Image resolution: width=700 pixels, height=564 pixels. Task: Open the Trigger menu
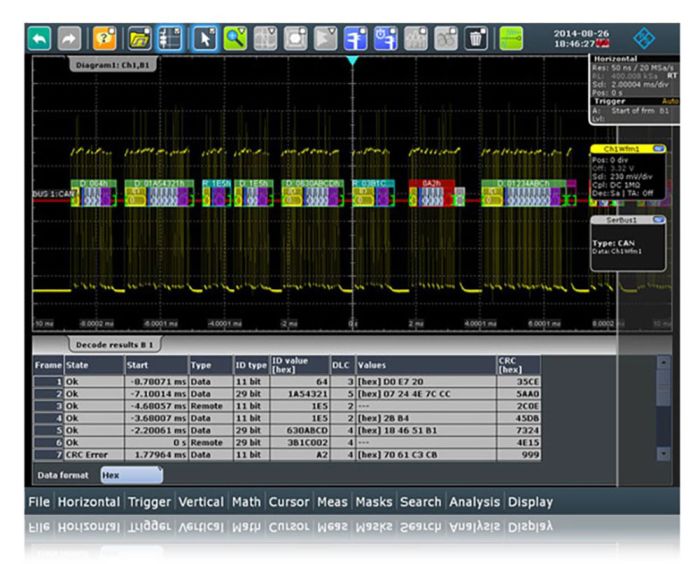click(149, 502)
